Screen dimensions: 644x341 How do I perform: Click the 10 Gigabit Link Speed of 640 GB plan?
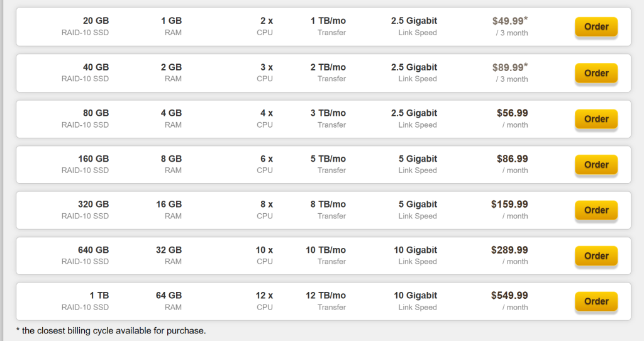[x=416, y=255]
